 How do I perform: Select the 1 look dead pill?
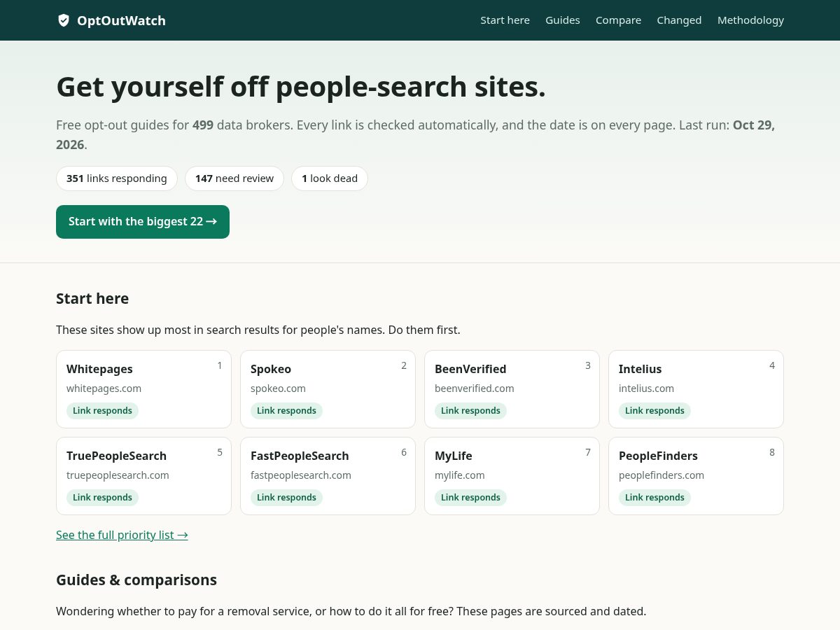click(330, 178)
